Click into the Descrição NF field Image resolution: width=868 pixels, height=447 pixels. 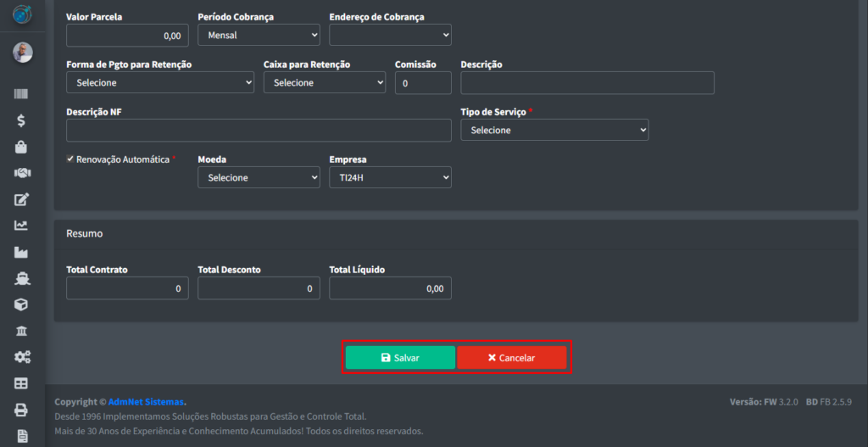point(259,130)
